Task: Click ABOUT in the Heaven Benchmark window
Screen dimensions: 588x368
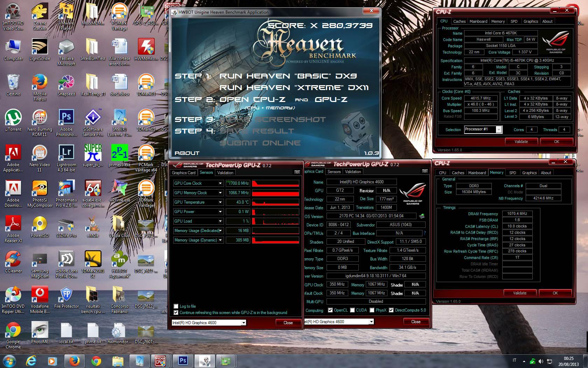Action: click(x=187, y=153)
